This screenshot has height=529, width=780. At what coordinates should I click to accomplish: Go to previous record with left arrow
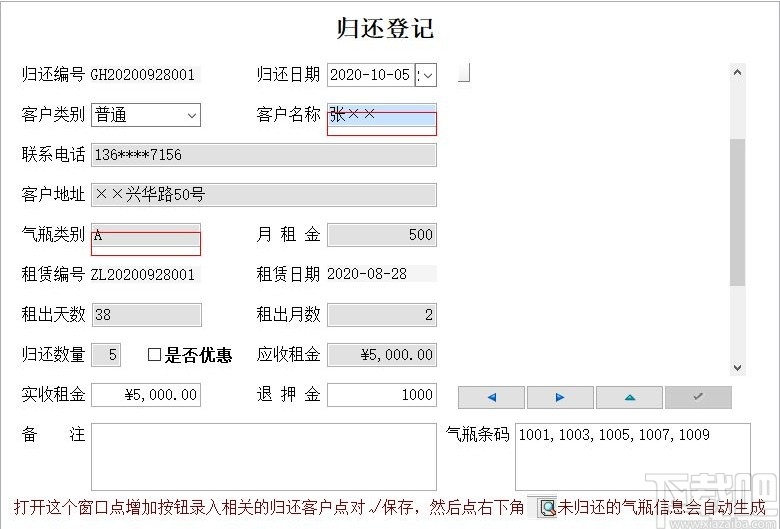491,397
